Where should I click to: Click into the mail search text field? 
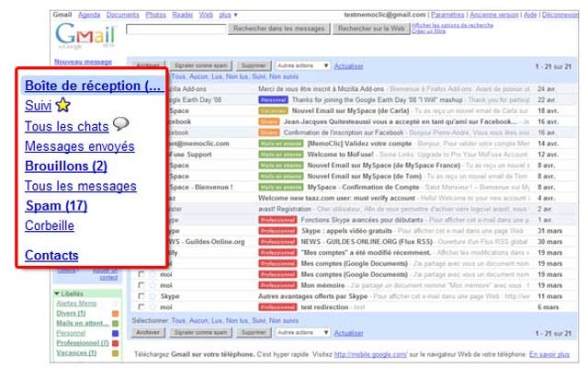click(174, 29)
